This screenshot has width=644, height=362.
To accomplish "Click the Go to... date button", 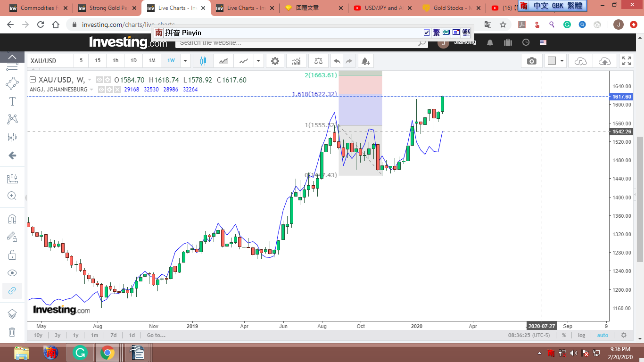I will tap(156, 335).
